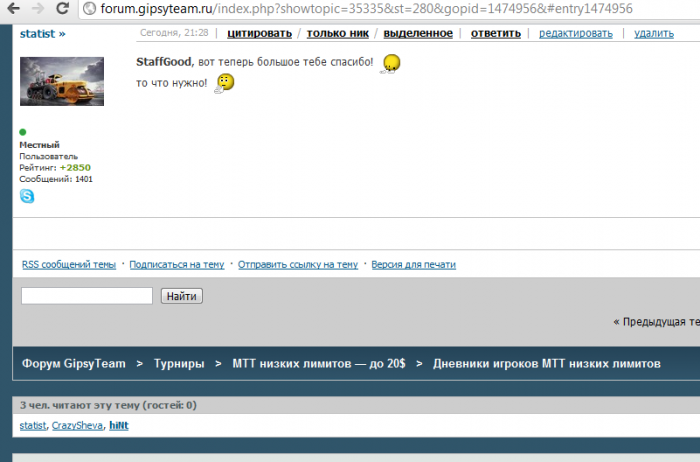This screenshot has width=700, height=462.
Task: Click 'Подписаться на тему' link
Action: [177, 265]
